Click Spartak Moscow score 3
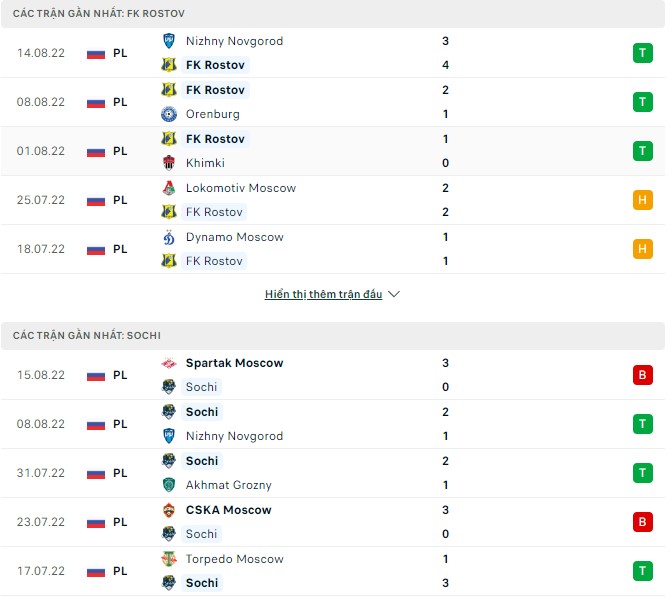This screenshot has height=598, width=672. pos(445,363)
